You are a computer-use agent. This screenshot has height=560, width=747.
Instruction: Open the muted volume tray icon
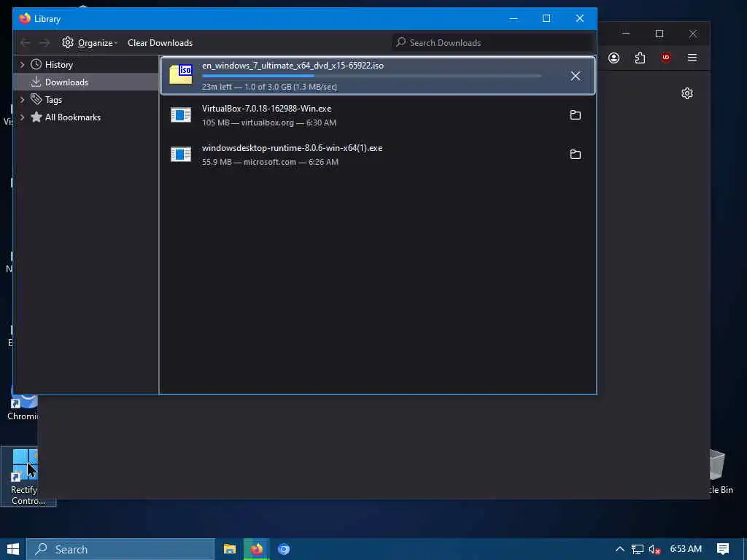click(x=654, y=549)
